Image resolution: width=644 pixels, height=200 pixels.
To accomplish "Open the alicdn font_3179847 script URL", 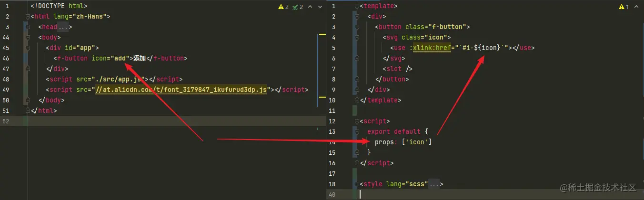I will point(181,90).
